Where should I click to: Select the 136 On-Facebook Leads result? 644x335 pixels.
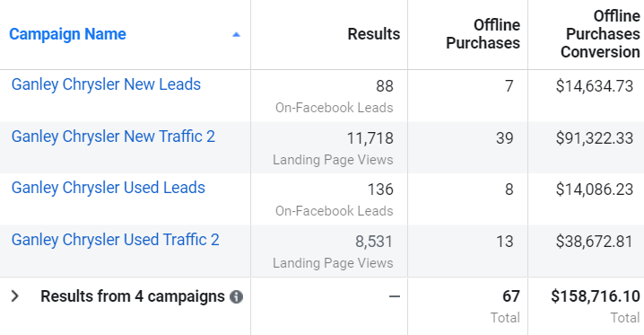pos(334,199)
